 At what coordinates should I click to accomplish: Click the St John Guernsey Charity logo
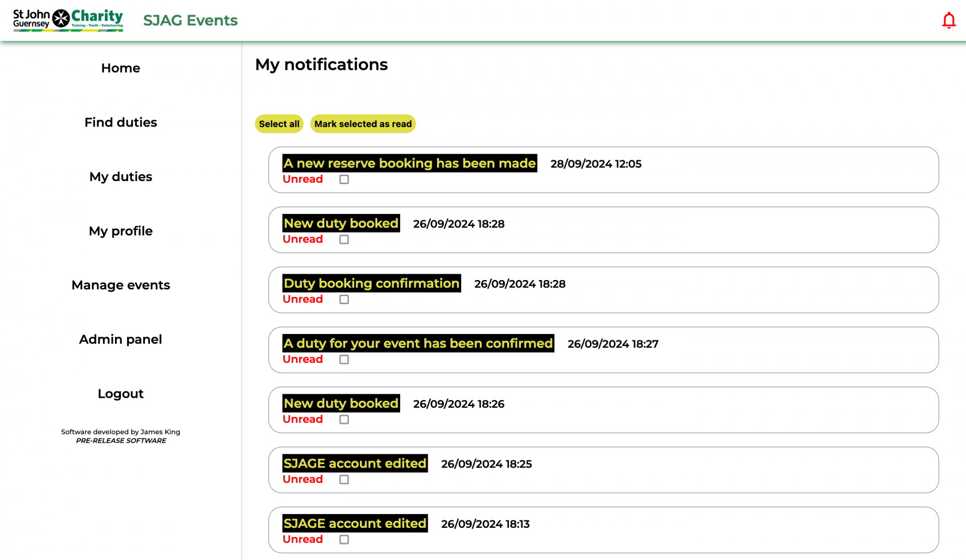coord(67,20)
